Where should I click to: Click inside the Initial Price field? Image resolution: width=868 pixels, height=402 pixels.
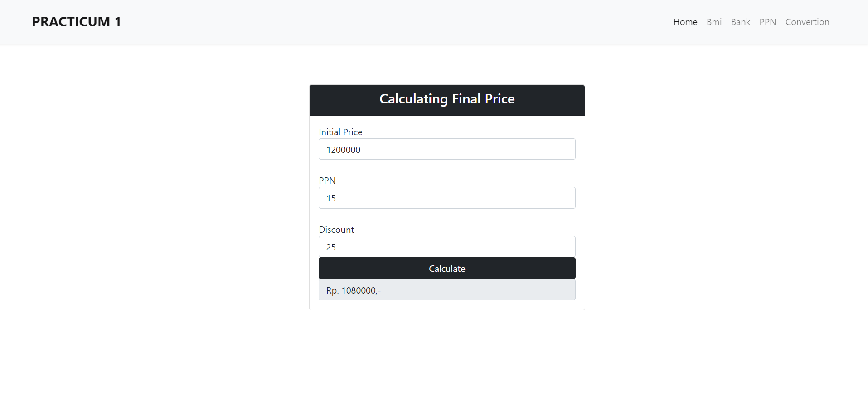[x=447, y=149]
